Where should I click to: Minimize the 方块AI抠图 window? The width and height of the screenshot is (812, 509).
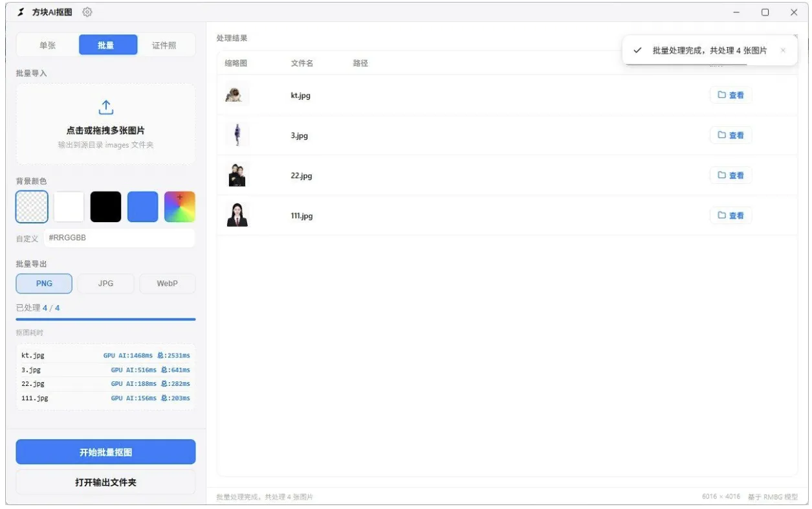[736, 12]
